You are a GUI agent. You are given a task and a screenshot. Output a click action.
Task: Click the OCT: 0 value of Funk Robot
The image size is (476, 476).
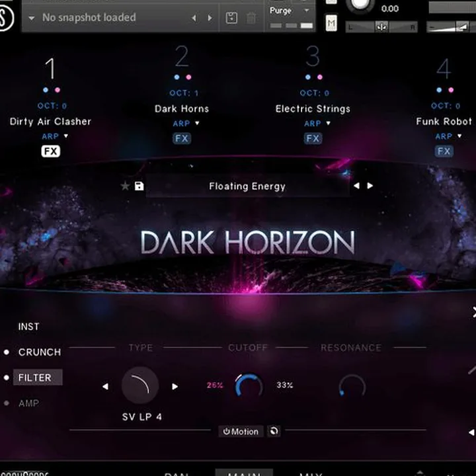446,106
